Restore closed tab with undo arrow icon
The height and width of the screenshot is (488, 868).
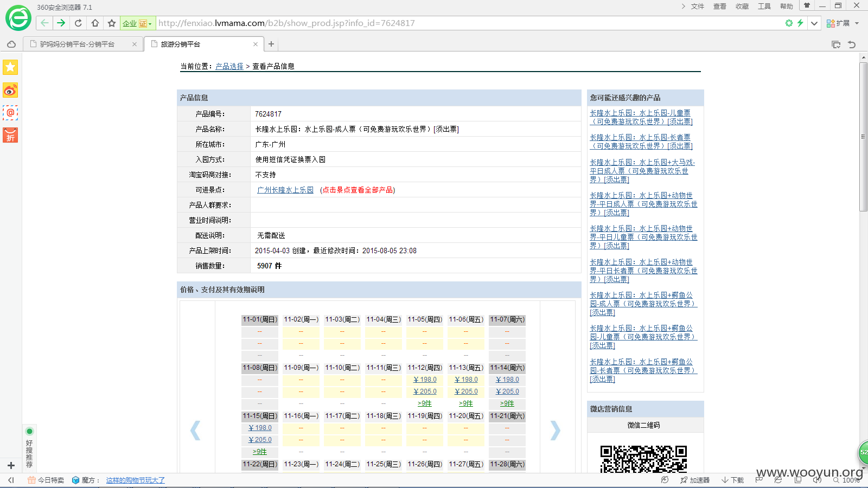[852, 44]
